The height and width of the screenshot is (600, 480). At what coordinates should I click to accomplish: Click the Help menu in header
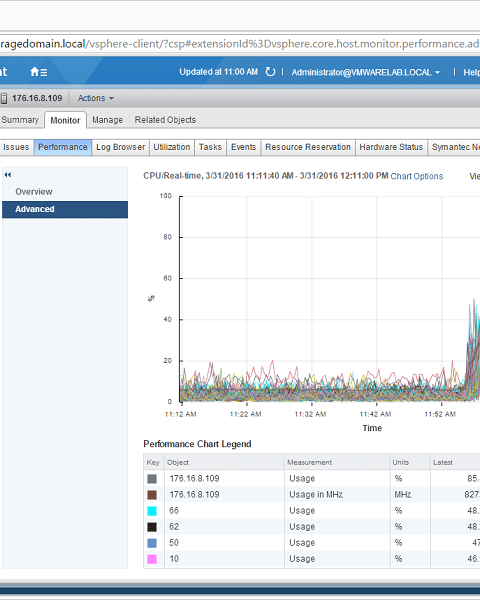tap(471, 72)
